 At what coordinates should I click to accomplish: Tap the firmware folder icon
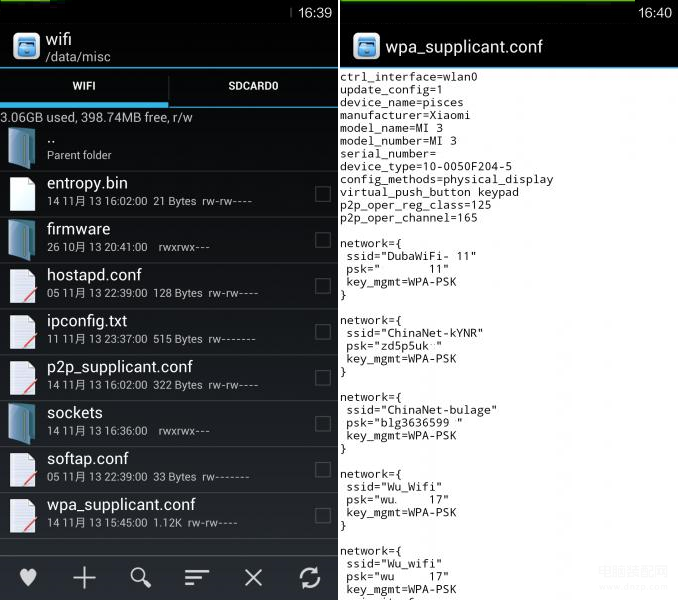click(22, 239)
